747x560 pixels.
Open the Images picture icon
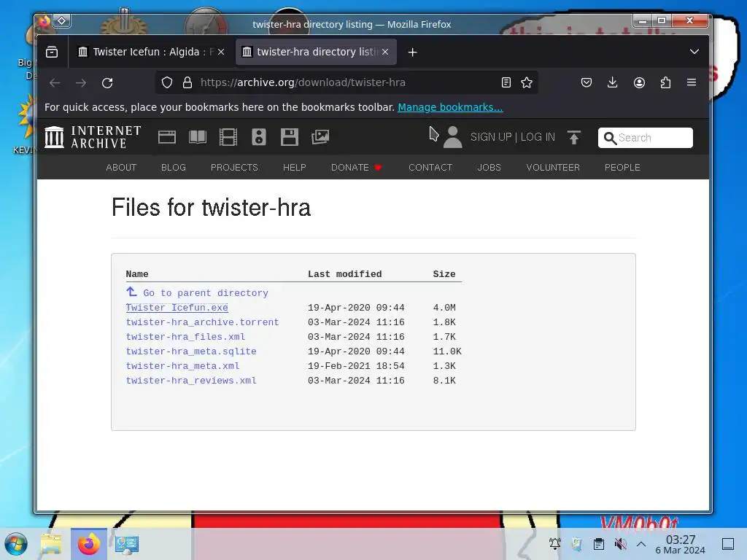pos(320,137)
